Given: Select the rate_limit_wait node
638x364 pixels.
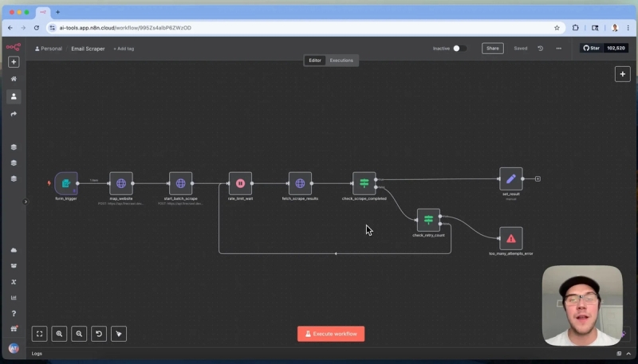Looking at the screenshot, I should tap(241, 183).
